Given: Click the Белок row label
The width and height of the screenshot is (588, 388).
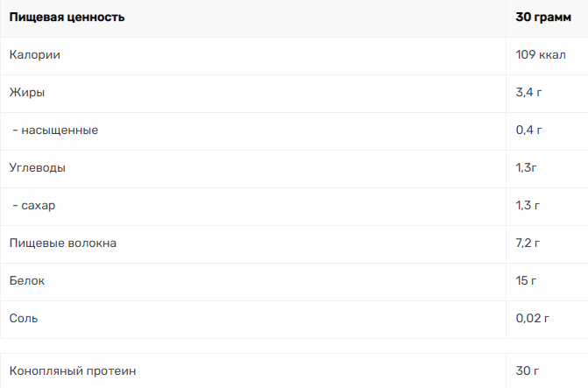Looking at the screenshot, I should [x=27, y=281].
